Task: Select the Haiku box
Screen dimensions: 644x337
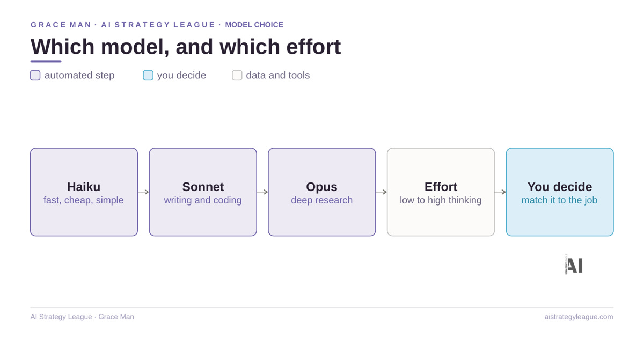Action: (84, 192)
